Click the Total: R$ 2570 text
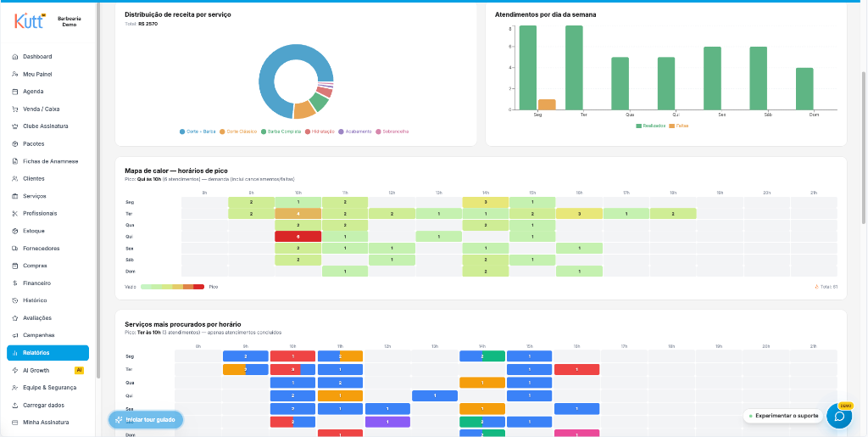The width and height of the screenshot is (868, 437). point(142,24)
